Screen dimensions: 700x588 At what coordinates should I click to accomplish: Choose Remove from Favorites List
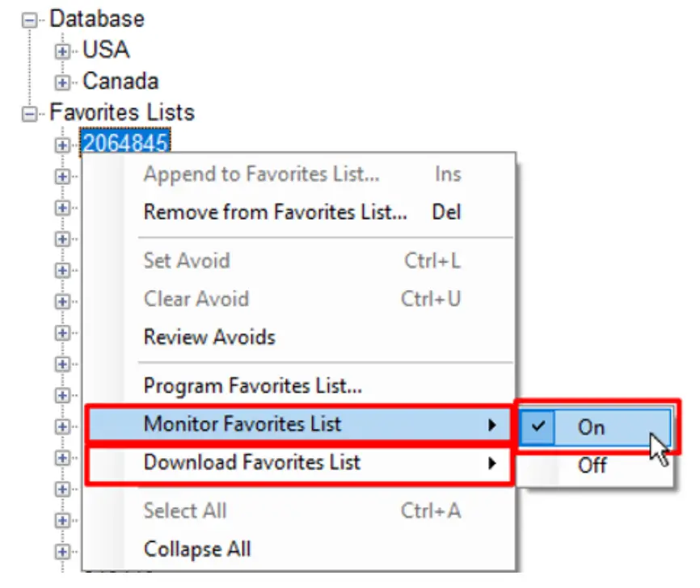coord(275,212)
